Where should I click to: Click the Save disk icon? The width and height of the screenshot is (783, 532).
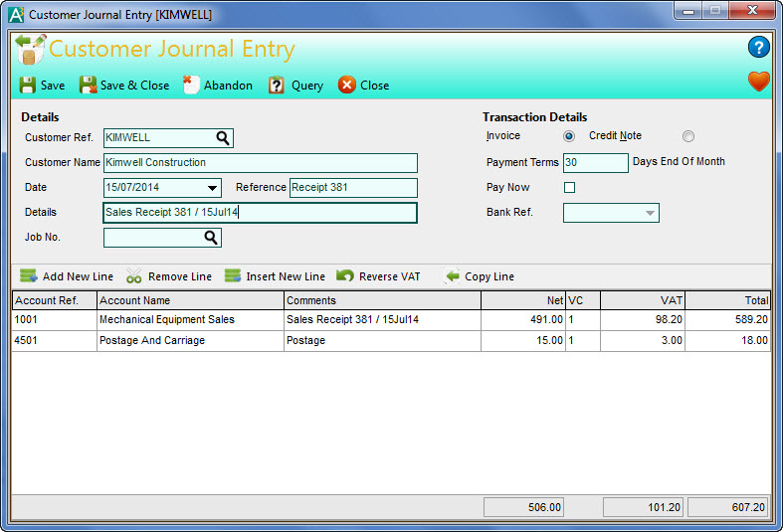click(28, 85)
